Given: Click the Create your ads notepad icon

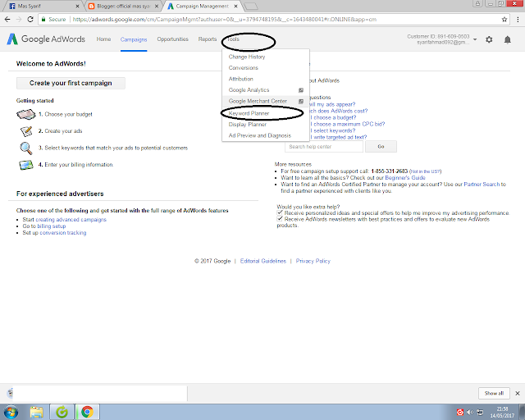Looking at the screenshot, I should 26,131.
